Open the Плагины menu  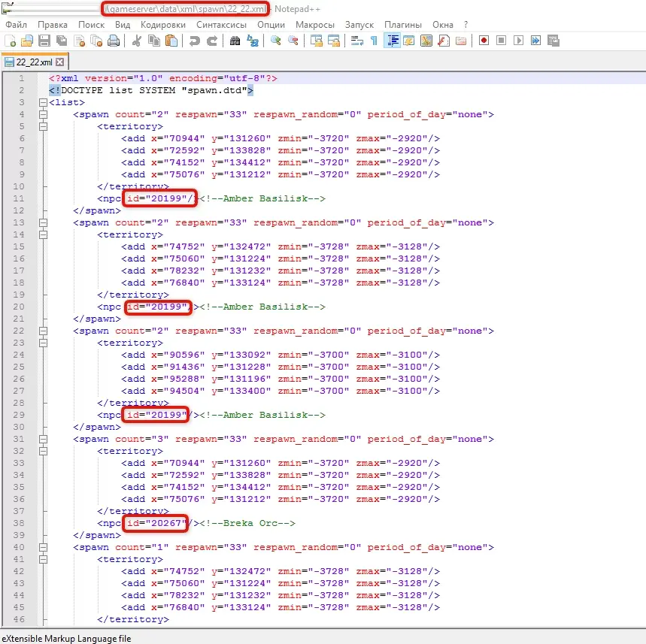click(x=403, y=25)
